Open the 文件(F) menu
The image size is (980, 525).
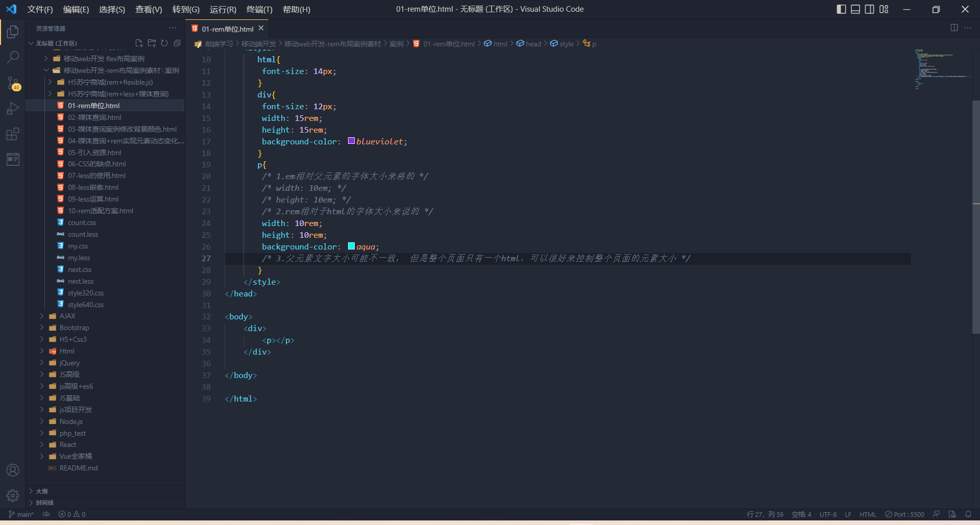(40, 9)
